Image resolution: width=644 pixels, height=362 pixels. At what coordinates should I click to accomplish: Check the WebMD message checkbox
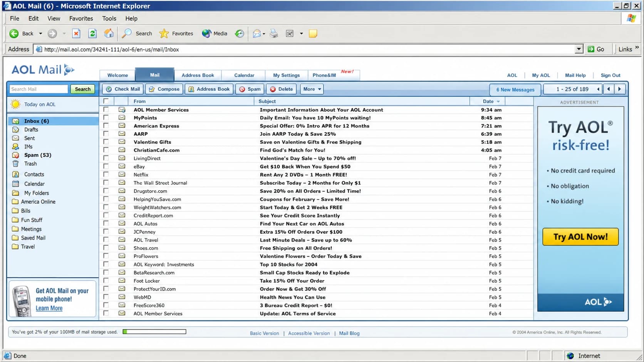pyautogui.click(x=106, y=297)
